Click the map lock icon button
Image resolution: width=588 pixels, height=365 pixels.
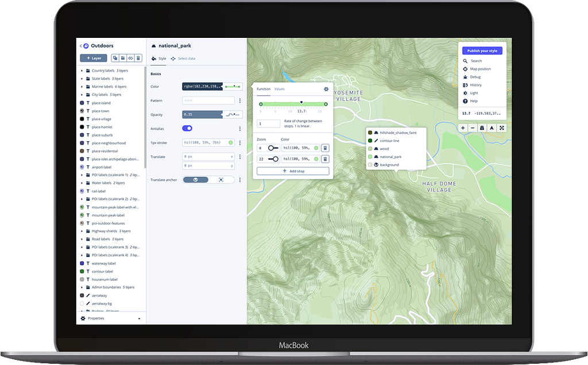click(482, 128)
